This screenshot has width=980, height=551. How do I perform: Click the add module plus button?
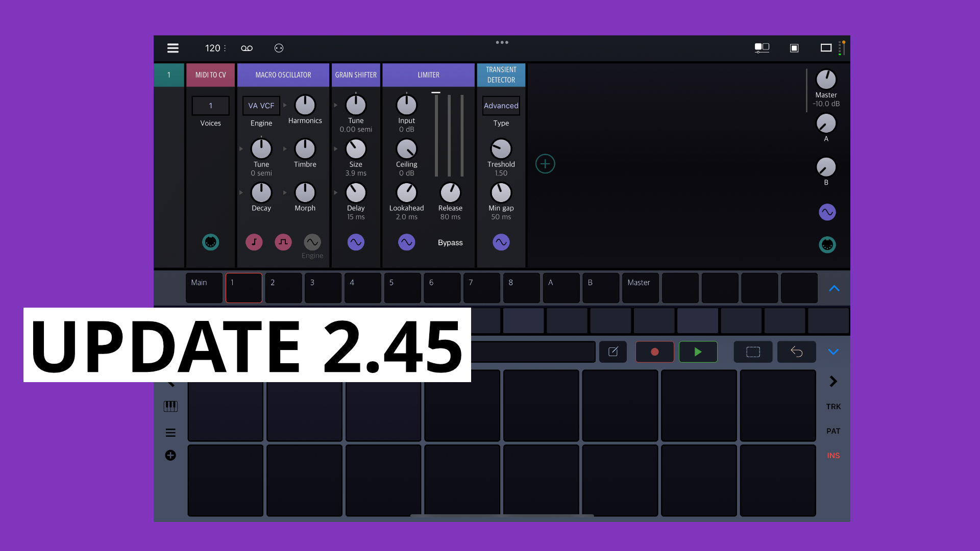[545, 164]
